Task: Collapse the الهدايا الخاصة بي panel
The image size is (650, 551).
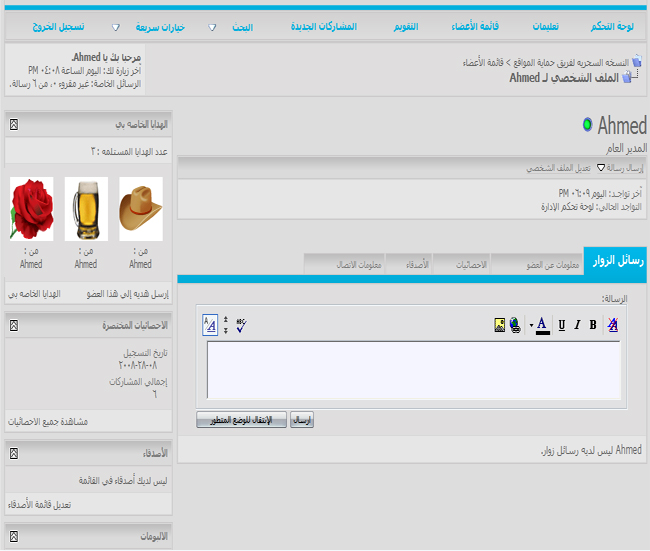Action: pyautogui.click(x=13, y=125)
